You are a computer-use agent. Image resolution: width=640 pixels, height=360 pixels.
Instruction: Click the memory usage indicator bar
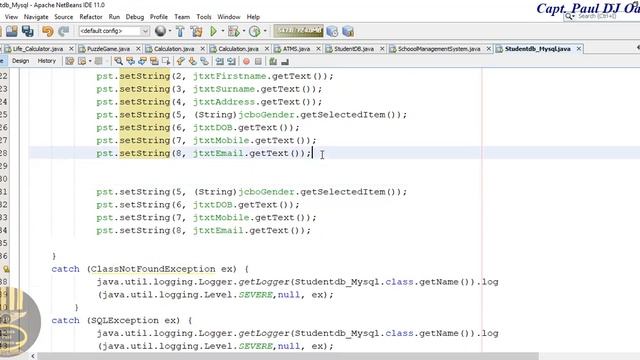point(298,31)
